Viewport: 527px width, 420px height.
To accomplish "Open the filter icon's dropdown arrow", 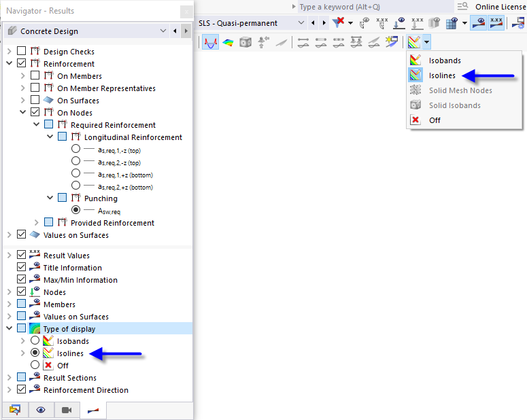I will pyautogui.click(x=351, y=23).
